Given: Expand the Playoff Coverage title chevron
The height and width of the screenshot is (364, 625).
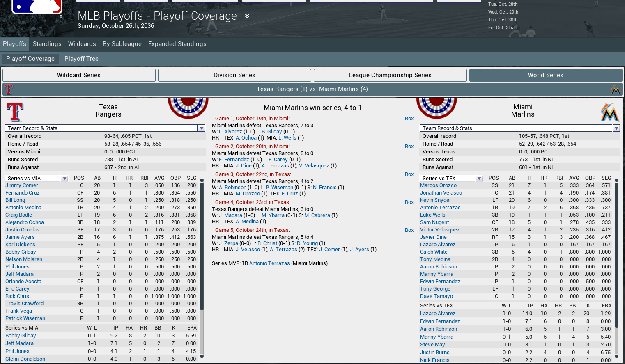Looking at the screenshot, I should [x=247, y=16].
